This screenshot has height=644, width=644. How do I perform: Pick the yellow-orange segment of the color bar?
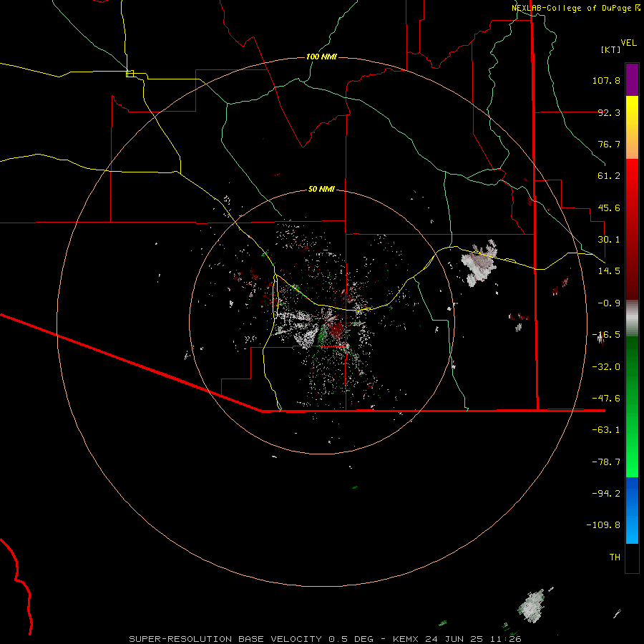point(632,127)
